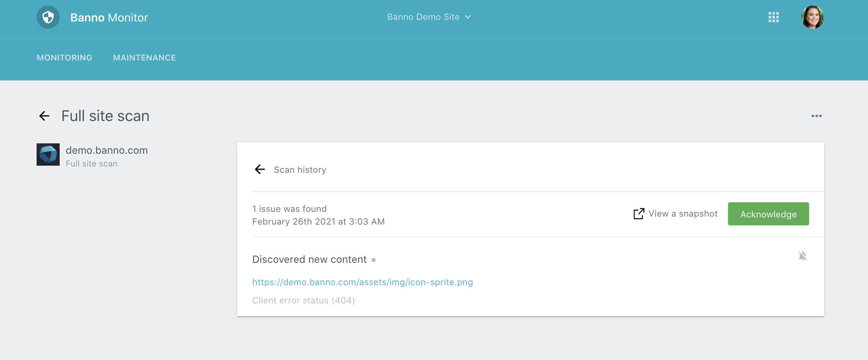
Task: Toggle the muted notification bell
Action: tap(802, 256)
